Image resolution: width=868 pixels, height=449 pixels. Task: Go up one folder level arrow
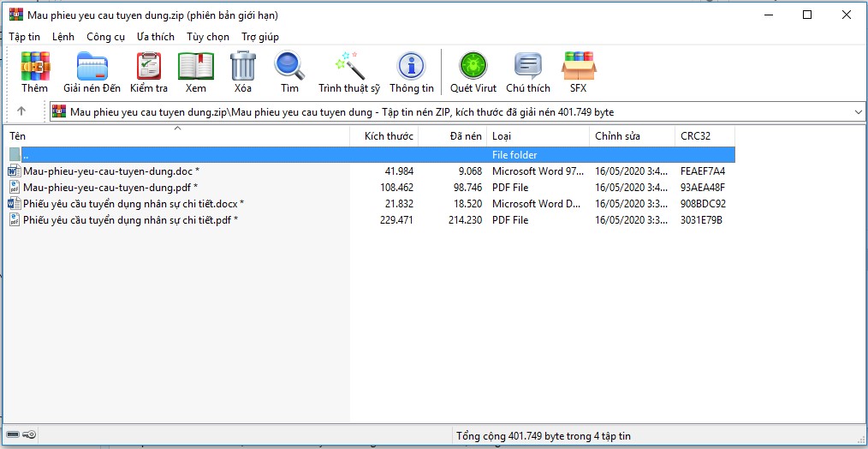point(21,111)
